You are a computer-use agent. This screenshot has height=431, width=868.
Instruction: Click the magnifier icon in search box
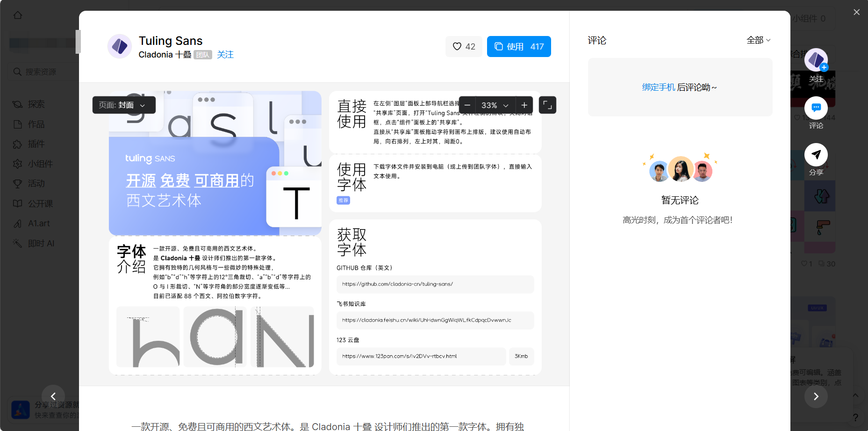pos(18,72)
